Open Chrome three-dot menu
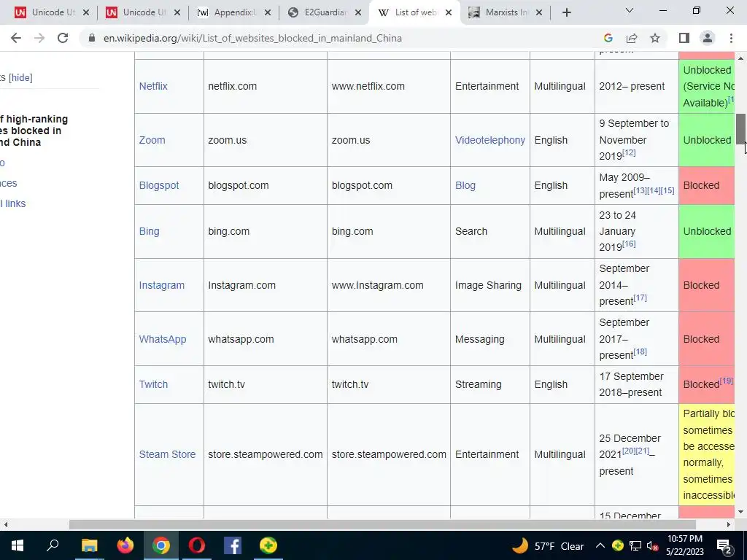 click(731, 38)
